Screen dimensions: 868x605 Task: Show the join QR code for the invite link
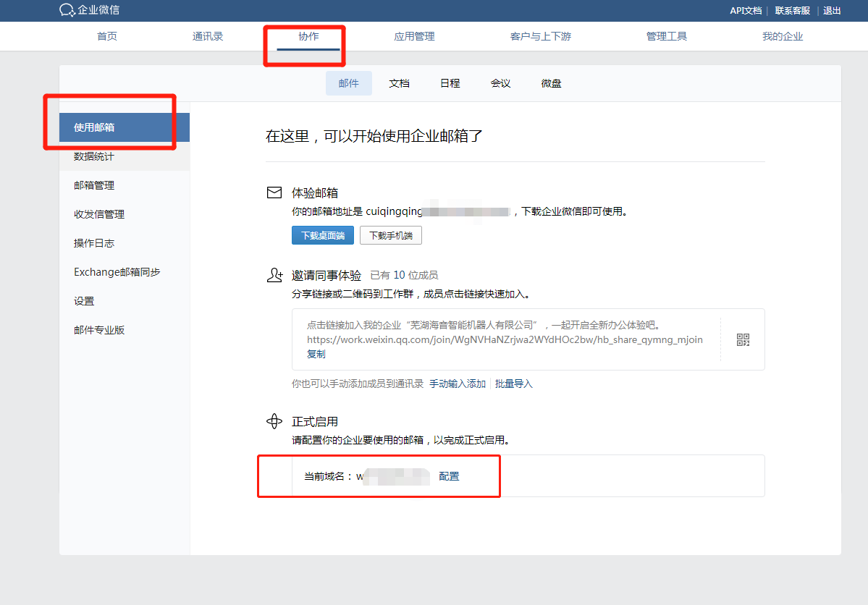point(743,339)
